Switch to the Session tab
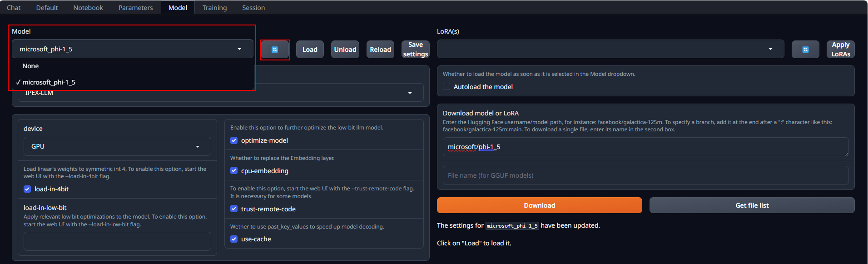868x264 pixels. point(253,8)
